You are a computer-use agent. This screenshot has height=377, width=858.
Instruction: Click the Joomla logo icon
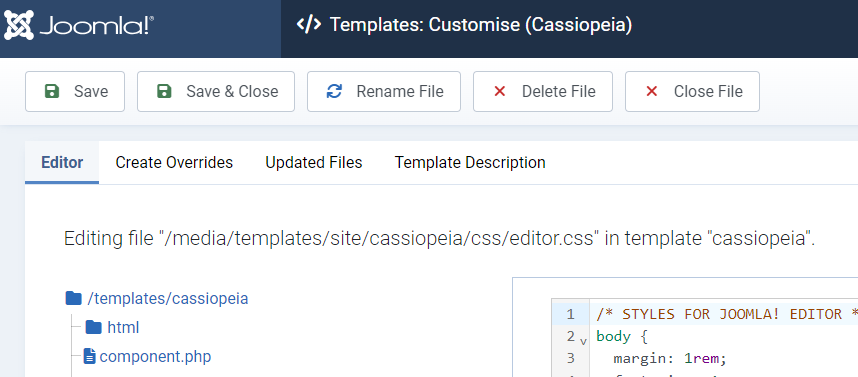pos(19,25)
